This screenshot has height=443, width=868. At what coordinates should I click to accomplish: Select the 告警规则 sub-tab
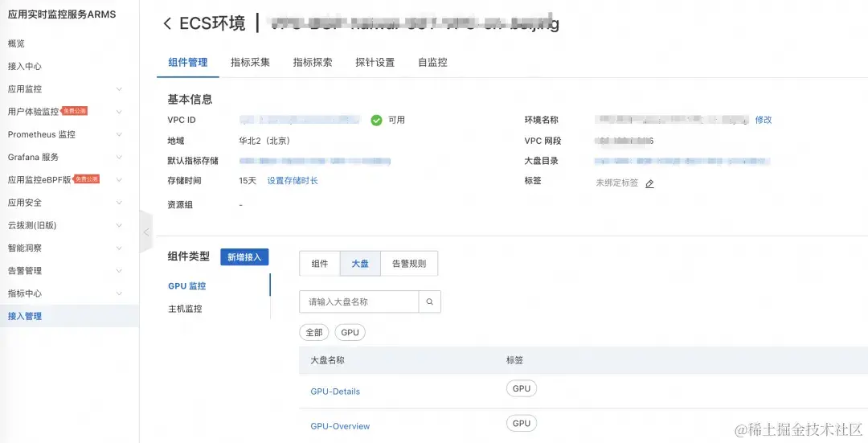coord(409,264)
